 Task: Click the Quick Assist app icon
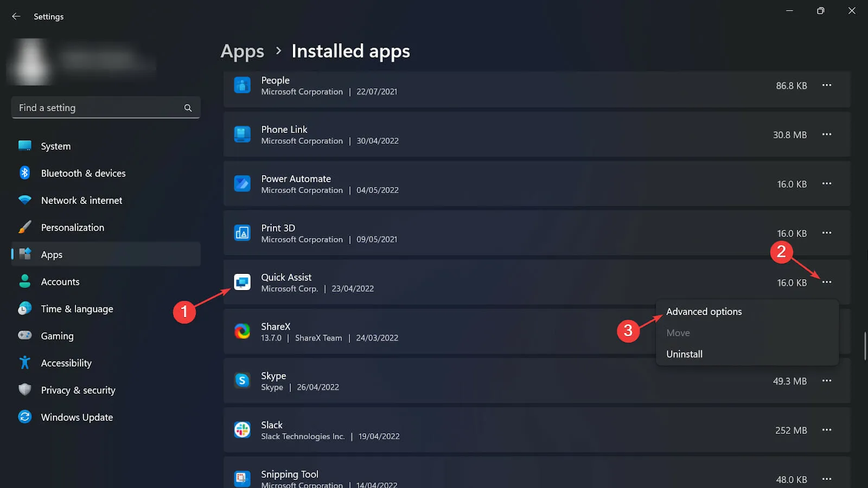tap(242, 282)
